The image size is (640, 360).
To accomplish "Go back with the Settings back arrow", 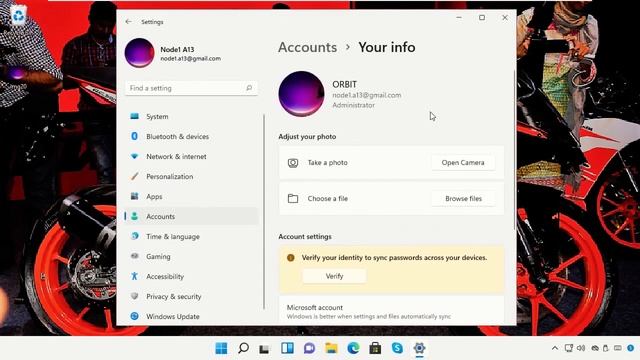I will pyautogui.click(x=129, y=22).
